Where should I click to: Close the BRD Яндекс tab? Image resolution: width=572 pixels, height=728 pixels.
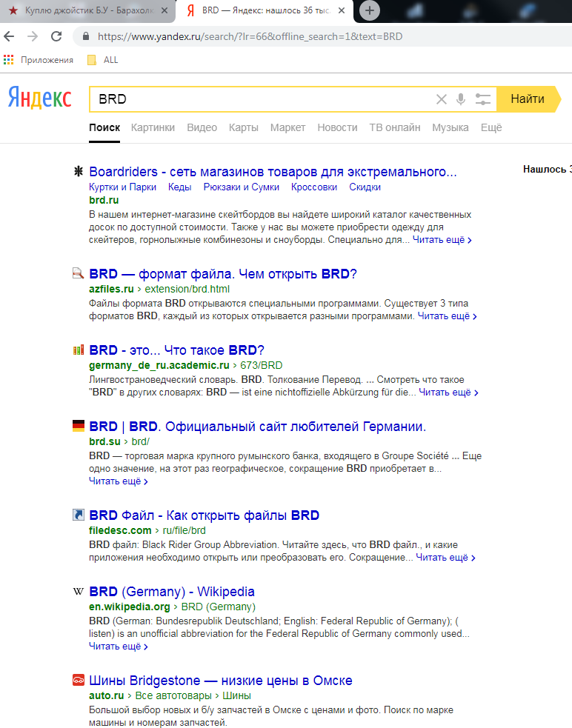coord(342,10)
